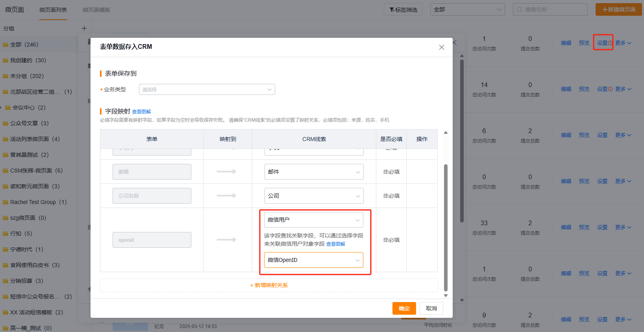The height and width of the screenshot is (332, 644).
Task: Click the mapping table scroll-down arrow
Action: tap(446, 295)
